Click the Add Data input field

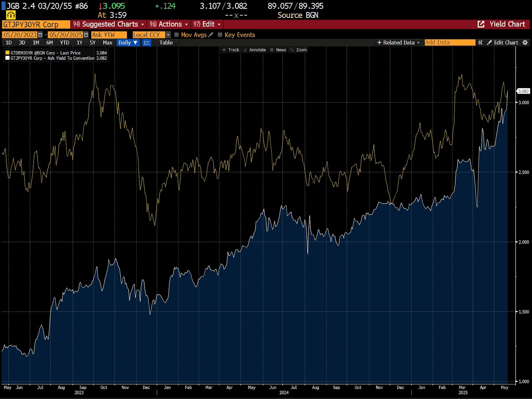[450, 43]
